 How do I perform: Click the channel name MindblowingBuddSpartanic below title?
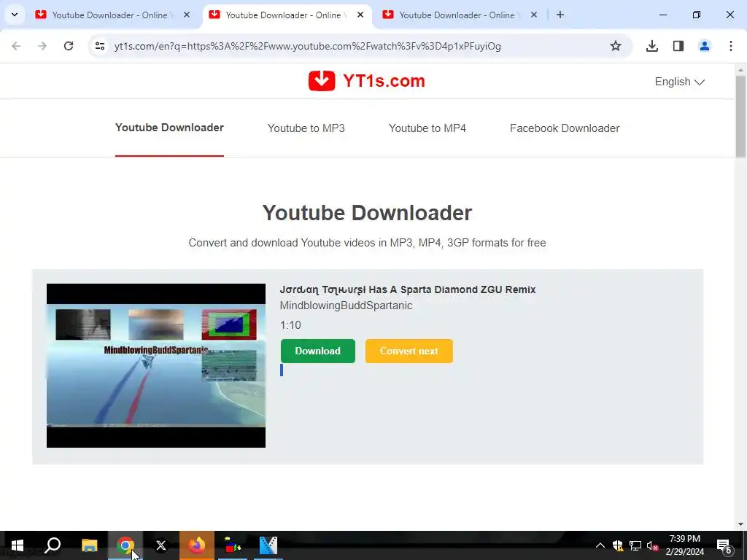click(346, 306)
